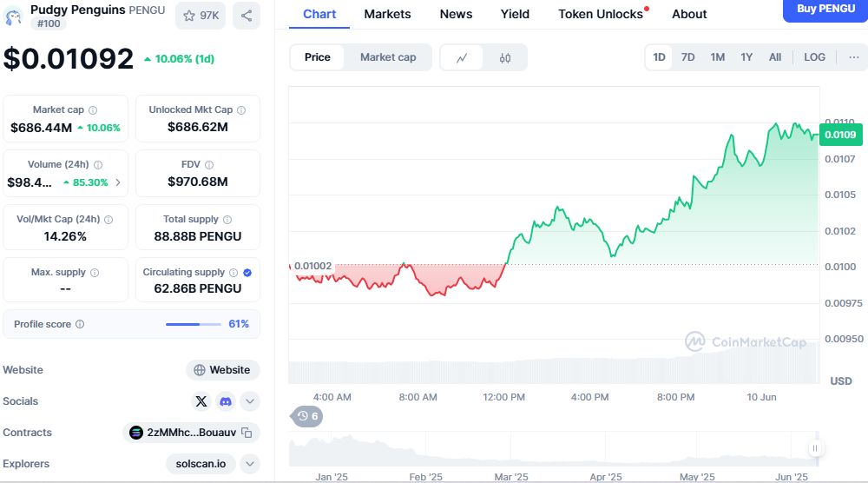Click the 2zMMhc...Bouauv contract address
The image size is (868, 483).
[x=192, y=433]
